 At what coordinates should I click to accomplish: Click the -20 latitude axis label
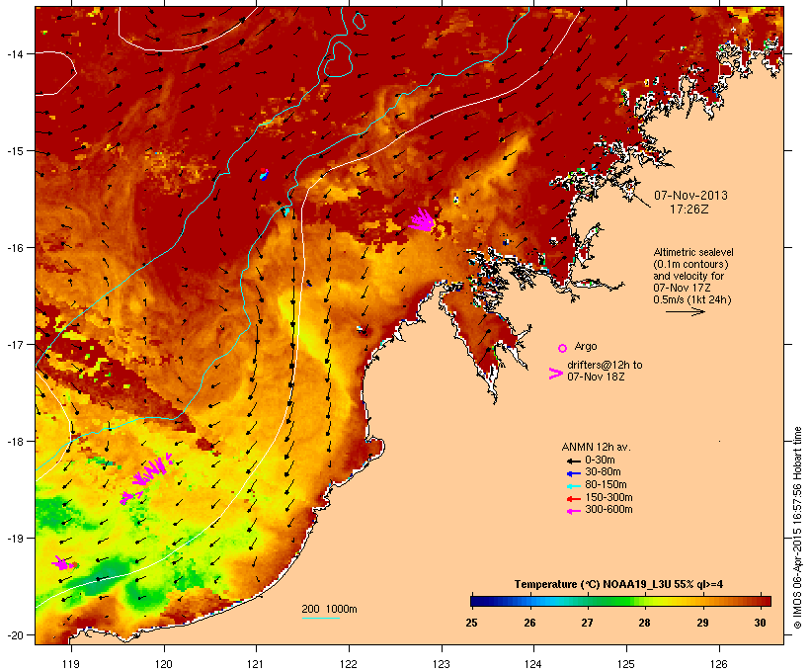pyautogui.click(x=14, y=635)
